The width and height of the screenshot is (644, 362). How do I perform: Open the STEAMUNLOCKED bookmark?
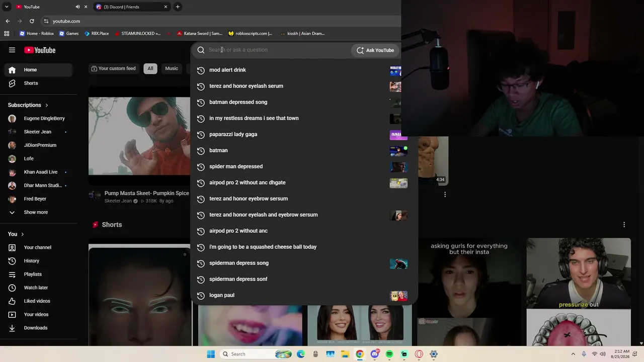[x=137, y=34]
